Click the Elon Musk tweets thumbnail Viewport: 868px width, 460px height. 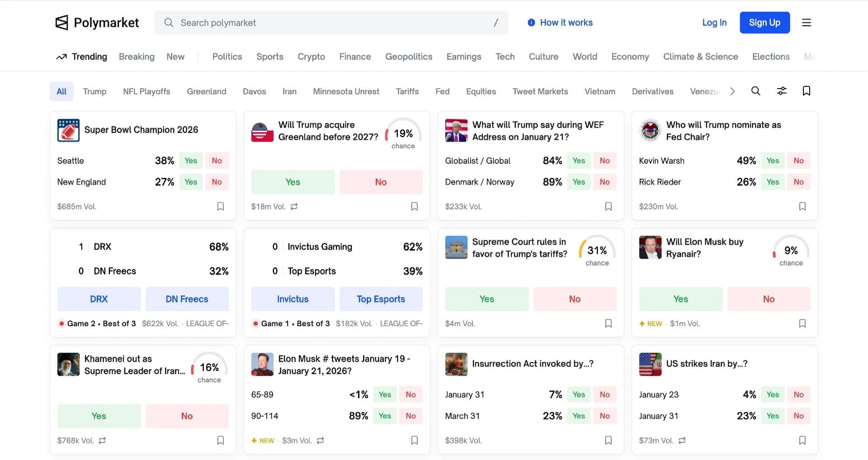(x=262, y=364)
